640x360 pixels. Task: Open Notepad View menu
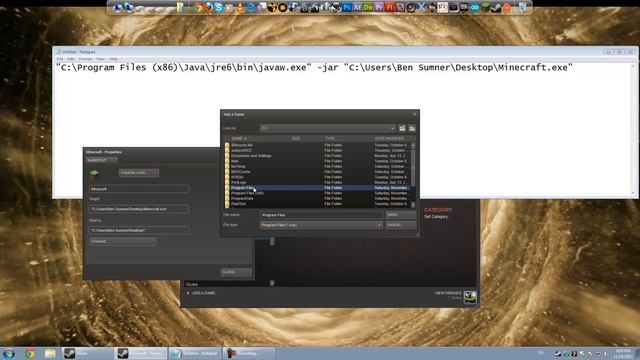click(x=100, y=59)
